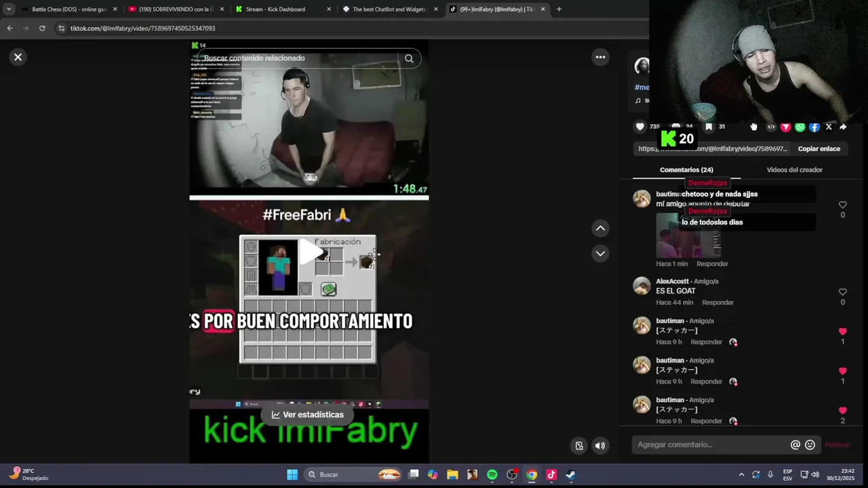Viewport: 868px width, 488px height.
Task: Reload the current page
Action: (42, 28)
